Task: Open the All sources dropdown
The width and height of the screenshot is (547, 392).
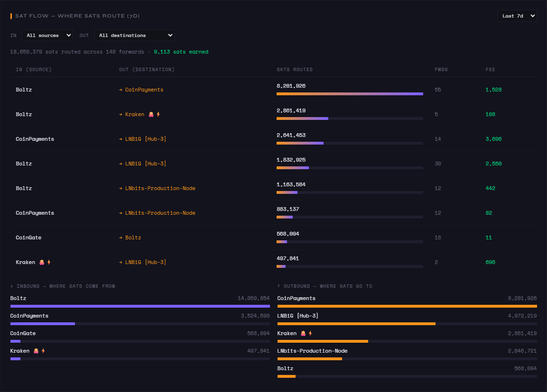Action: tap(47, 35)
